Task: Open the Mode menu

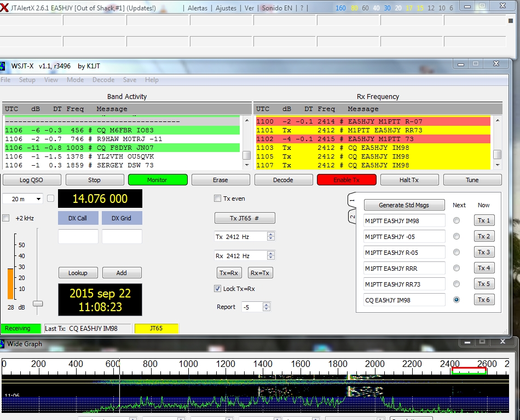Action: point(76,80)
